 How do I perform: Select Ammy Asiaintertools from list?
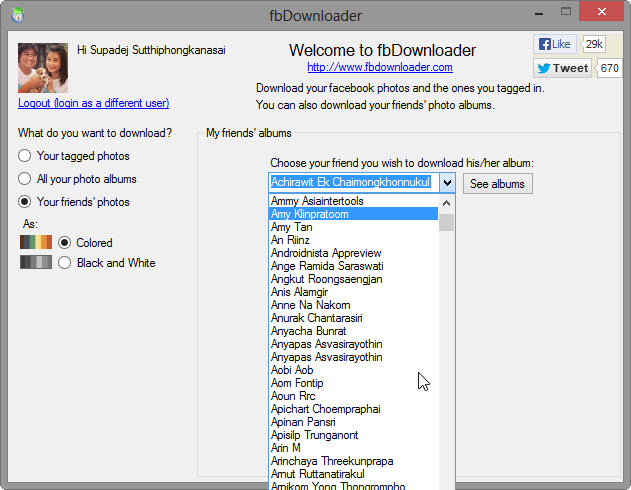[x=353, y=201]
